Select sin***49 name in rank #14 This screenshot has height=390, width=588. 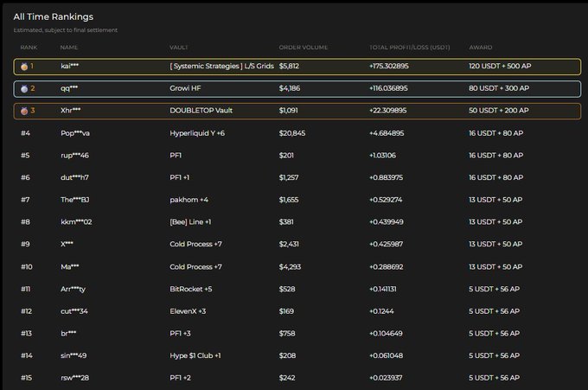(73, 355)
